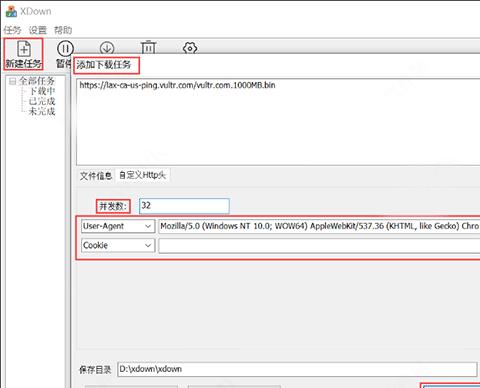Click the 保存目录 path field

(297, 369)
